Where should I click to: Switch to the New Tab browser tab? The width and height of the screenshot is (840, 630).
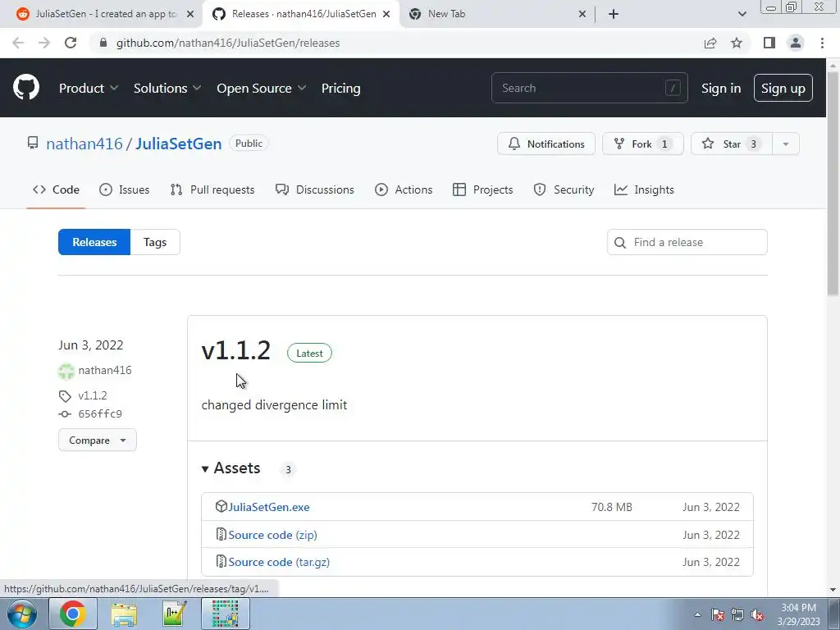point(495,14)
